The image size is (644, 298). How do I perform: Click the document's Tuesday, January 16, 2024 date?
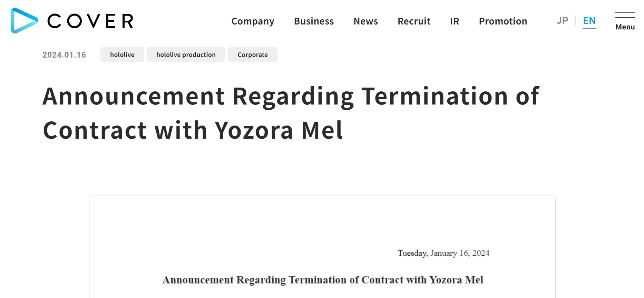(443, 253)
